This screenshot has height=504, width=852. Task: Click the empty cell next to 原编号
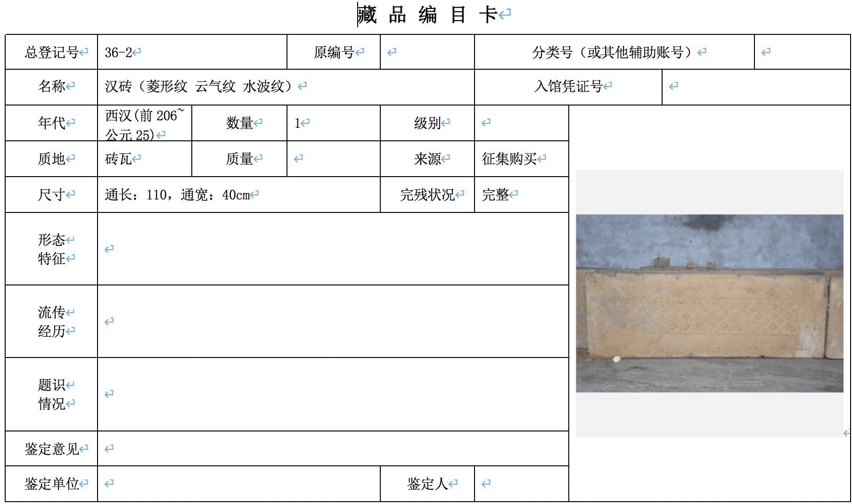point(427,52)
